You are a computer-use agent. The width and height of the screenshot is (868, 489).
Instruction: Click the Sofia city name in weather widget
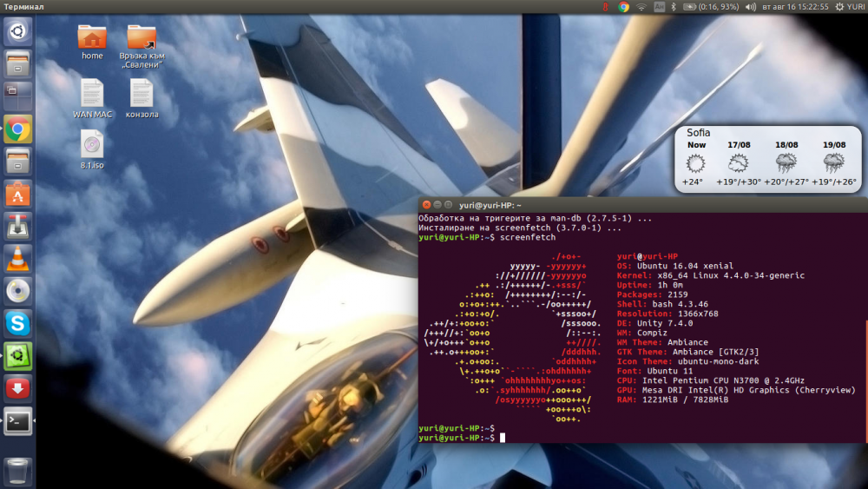tap(698, 133)
